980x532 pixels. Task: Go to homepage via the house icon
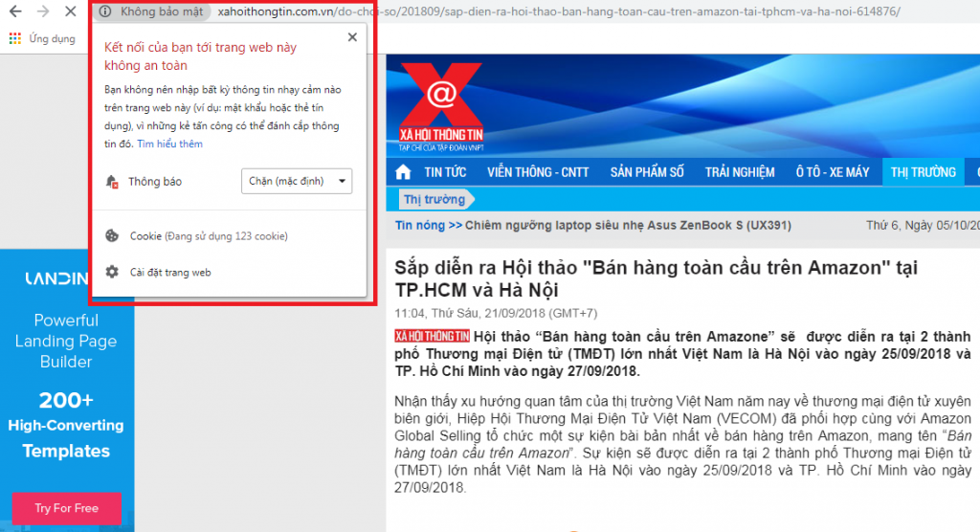coord(403,172)
